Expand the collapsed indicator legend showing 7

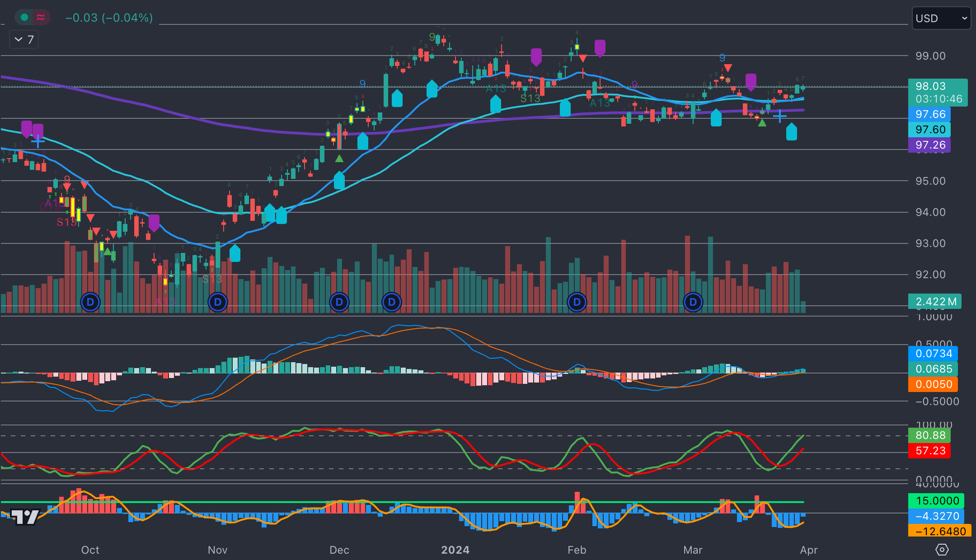(24, 40)
